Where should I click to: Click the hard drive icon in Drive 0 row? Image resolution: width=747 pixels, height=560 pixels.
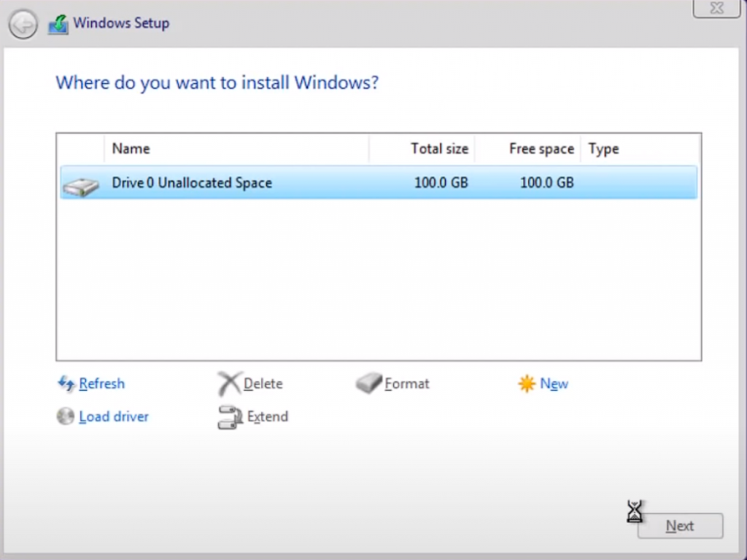point(81,186)
